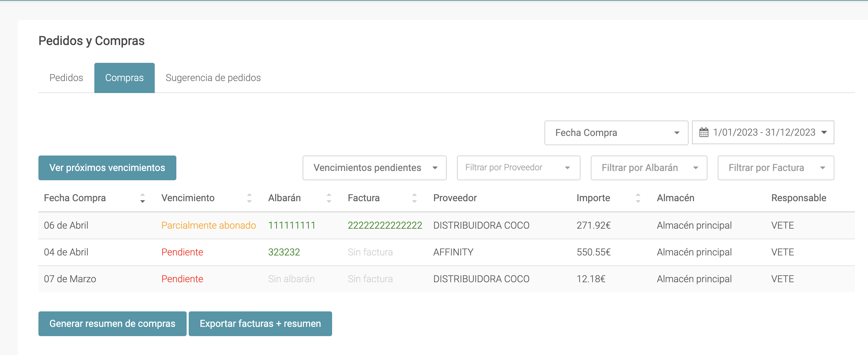
Task: Open invoice 22222222222222 link
Action: [x=385, y=226]
